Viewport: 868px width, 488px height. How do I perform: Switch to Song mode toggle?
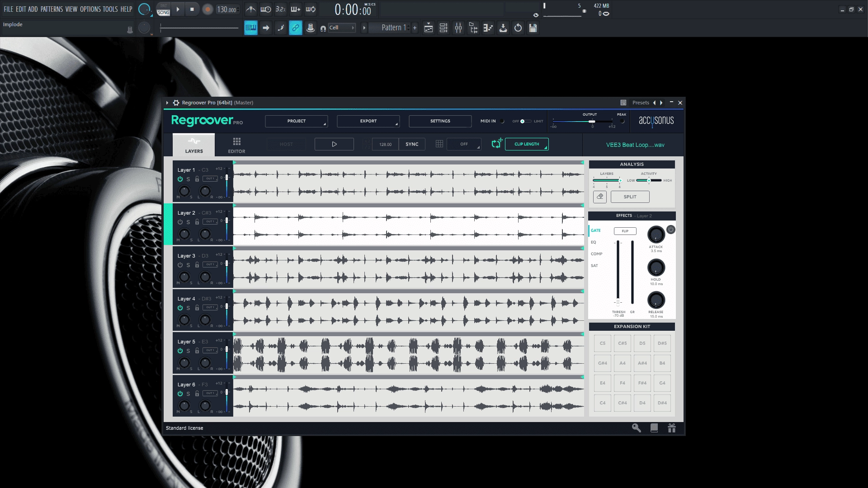[x=164, y=12]
